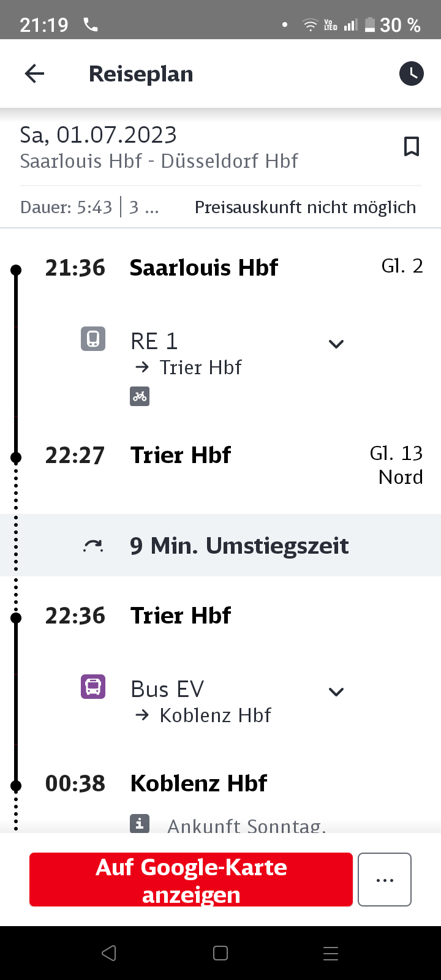Tap Preisauskunft nicht möglich
441x980 pixels.
(x=305, y=207)
